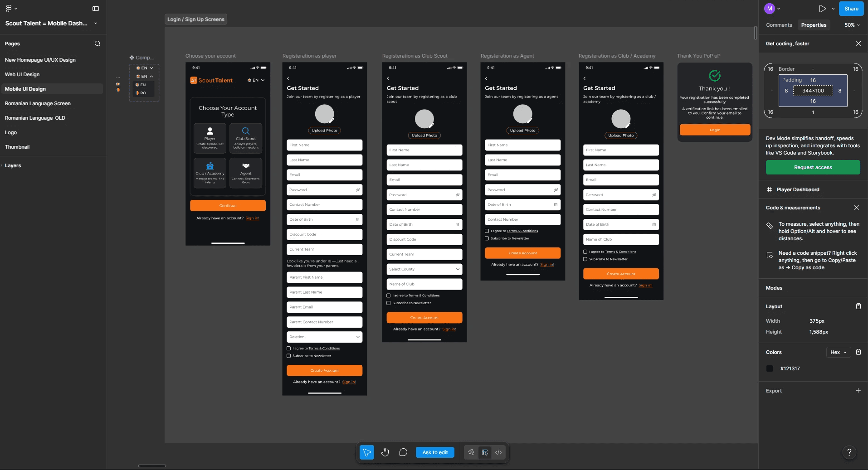Check Terms & Conditions in Club Scout form

click(389, 296)
